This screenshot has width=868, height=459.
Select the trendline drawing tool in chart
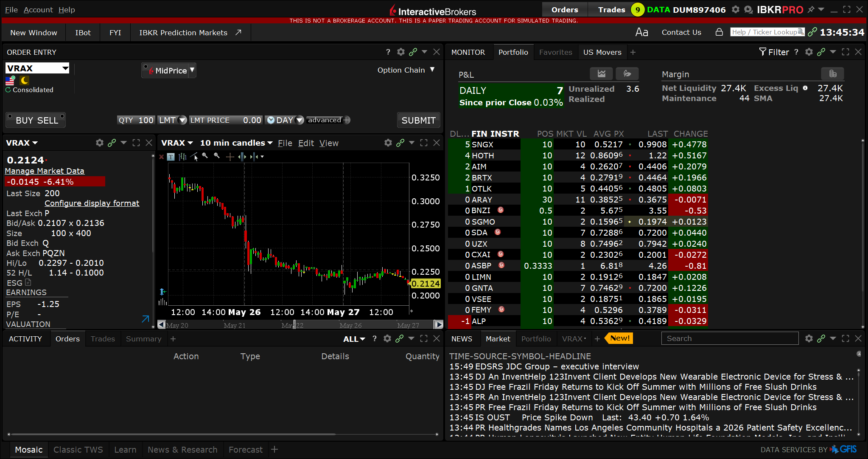tap(194, 157)
